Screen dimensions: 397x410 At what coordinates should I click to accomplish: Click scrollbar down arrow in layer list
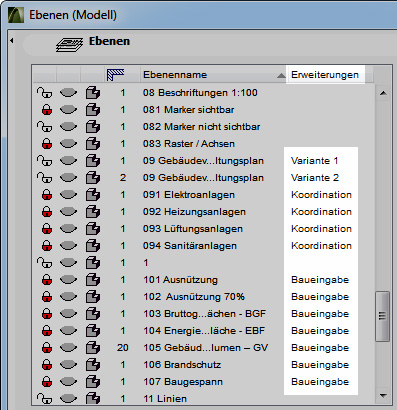click(x=383, y=396)
